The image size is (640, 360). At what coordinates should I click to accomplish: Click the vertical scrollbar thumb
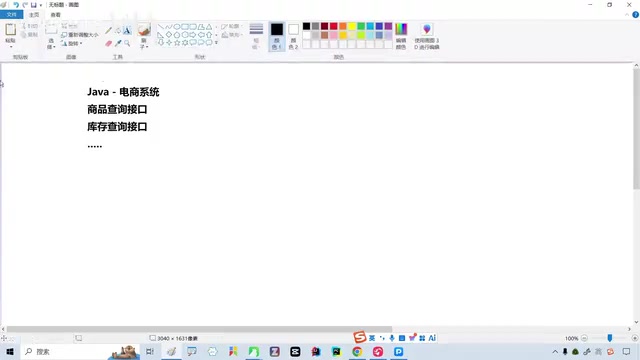636,129
